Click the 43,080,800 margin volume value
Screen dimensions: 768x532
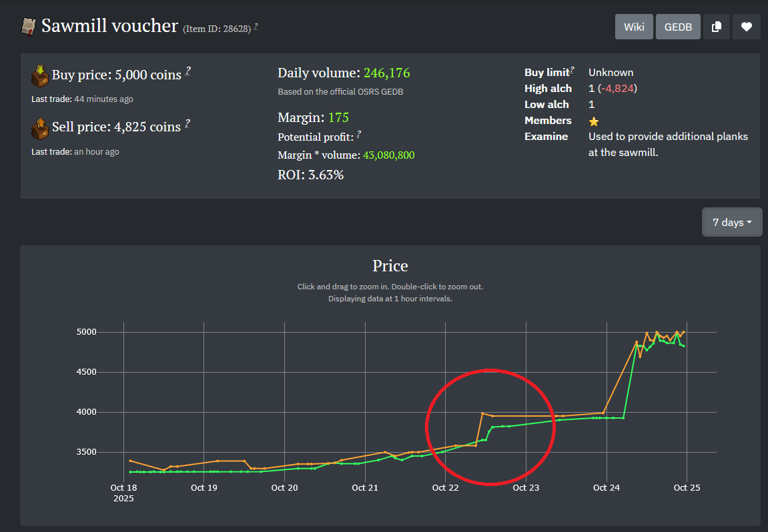click(388, 155)
